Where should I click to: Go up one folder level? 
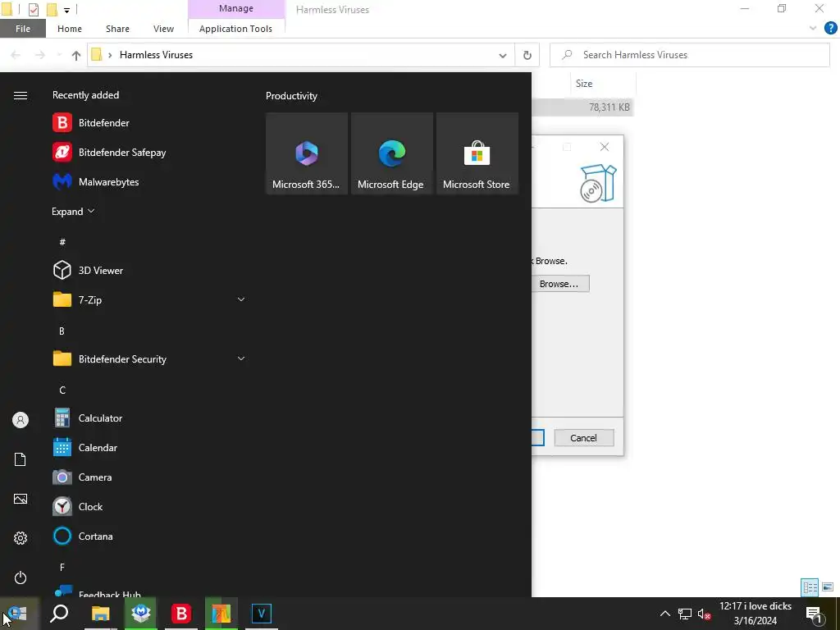click(76, 55)
